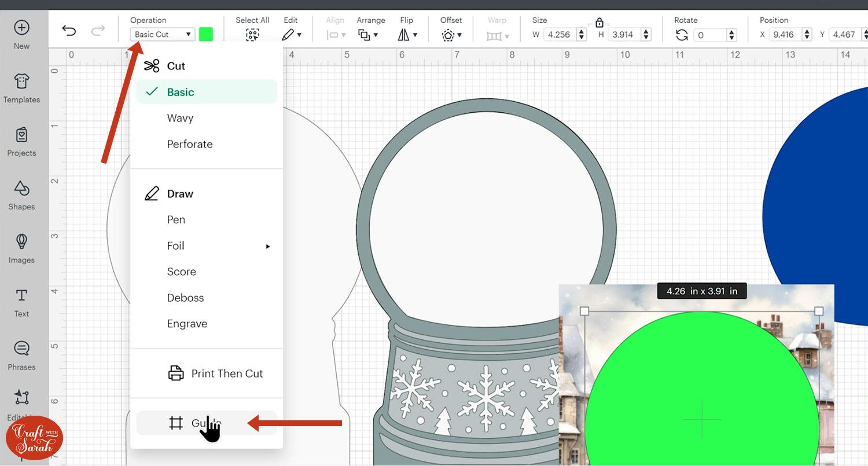Open the Projects panel
Image resolution: width=868 pixels, height=466 pixels.
tap(21, 142)
